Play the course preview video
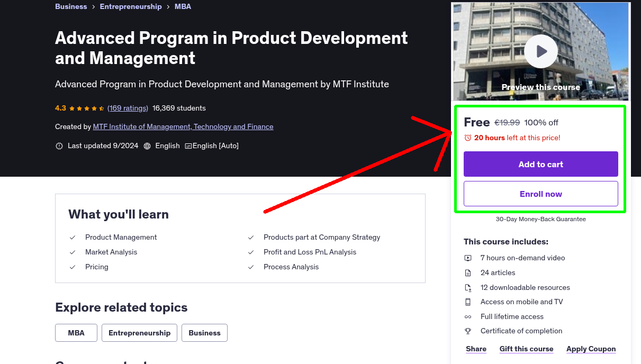 (x=541, y=51)
